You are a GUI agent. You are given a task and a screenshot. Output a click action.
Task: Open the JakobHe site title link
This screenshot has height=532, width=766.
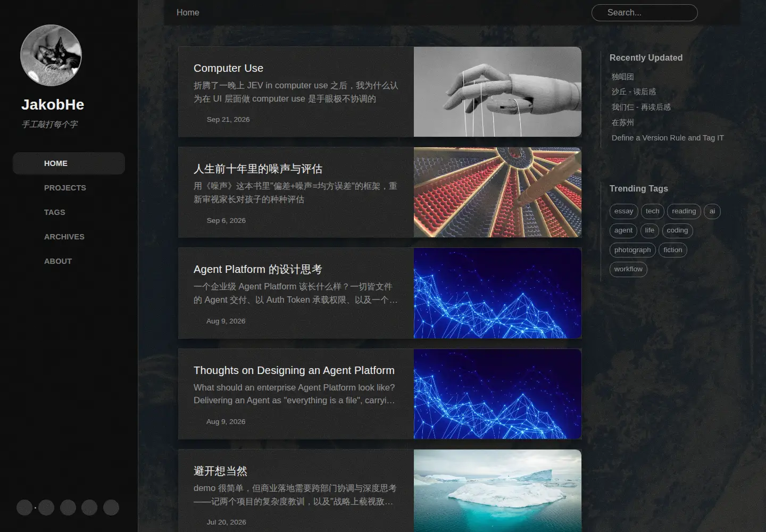(x=53, y=104)
